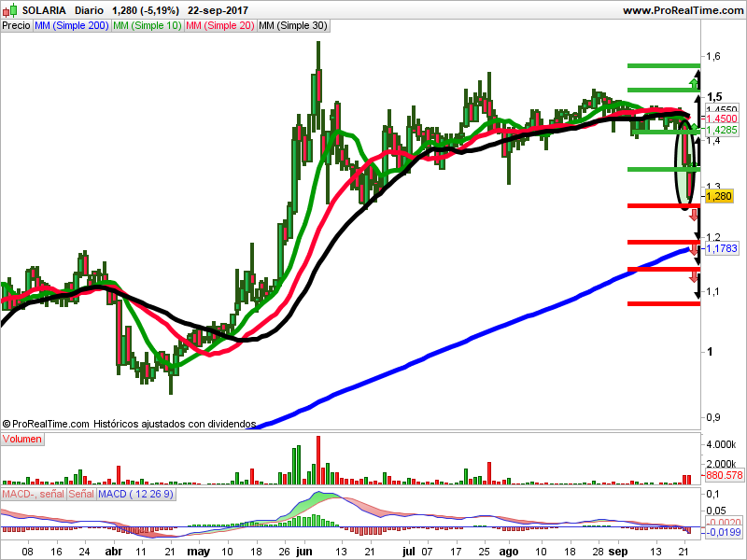Viewport: 747px width, 560px height.
Task: Click the 880.578 volume value label
Action: 725,475
